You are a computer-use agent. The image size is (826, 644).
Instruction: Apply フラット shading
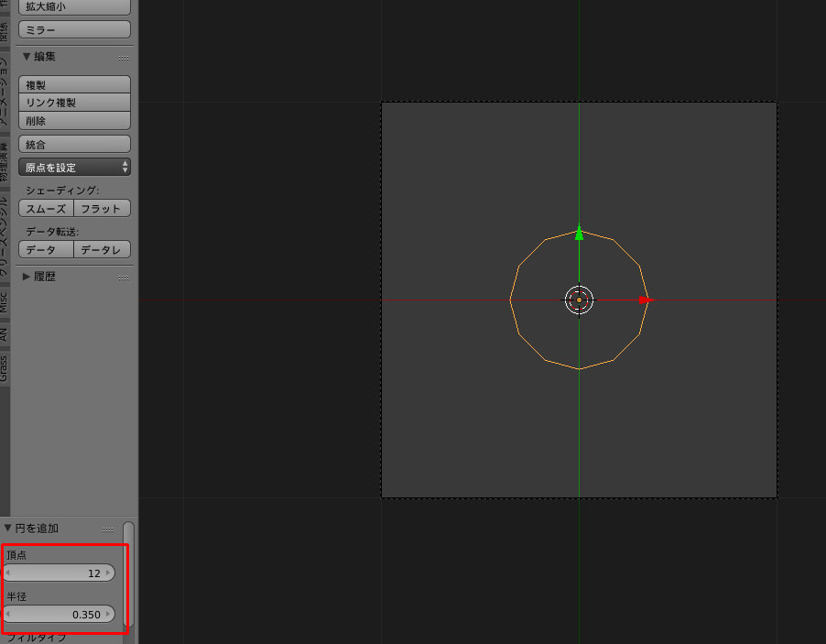(103, 208)
